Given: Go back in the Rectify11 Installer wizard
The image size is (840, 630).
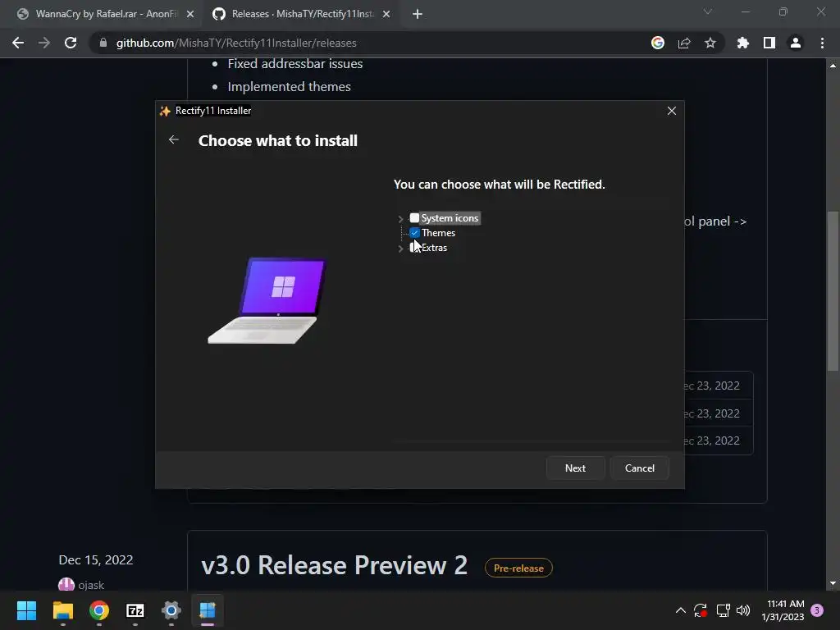Looking at the screenshot, I should tap(174, 139).
